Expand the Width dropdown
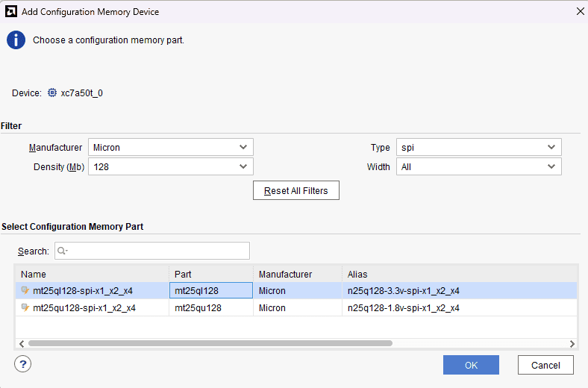Viewport: 588px width, 388px height. (x=478, y=167)
